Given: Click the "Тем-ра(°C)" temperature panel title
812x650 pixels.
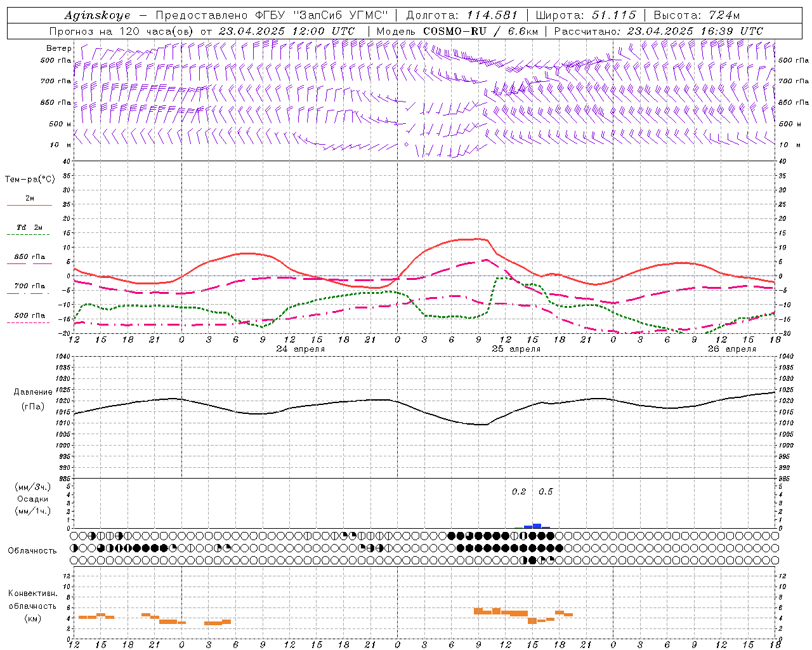Looking at the screenshot, I should click(30, 180).
